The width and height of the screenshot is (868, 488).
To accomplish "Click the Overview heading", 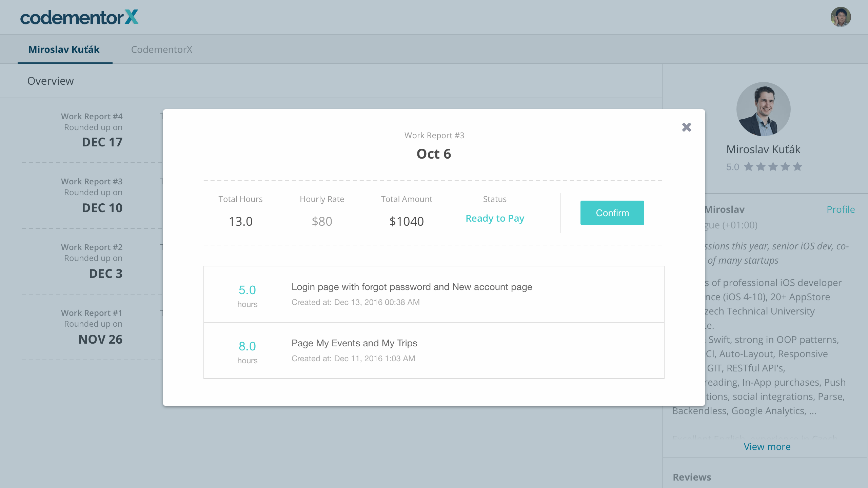I will (51, 81).
